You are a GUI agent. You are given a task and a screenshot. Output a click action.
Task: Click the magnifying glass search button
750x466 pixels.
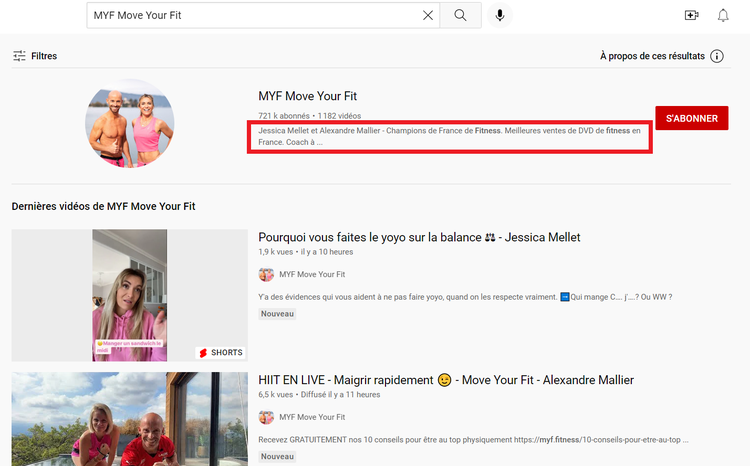[x=461, y=15]
